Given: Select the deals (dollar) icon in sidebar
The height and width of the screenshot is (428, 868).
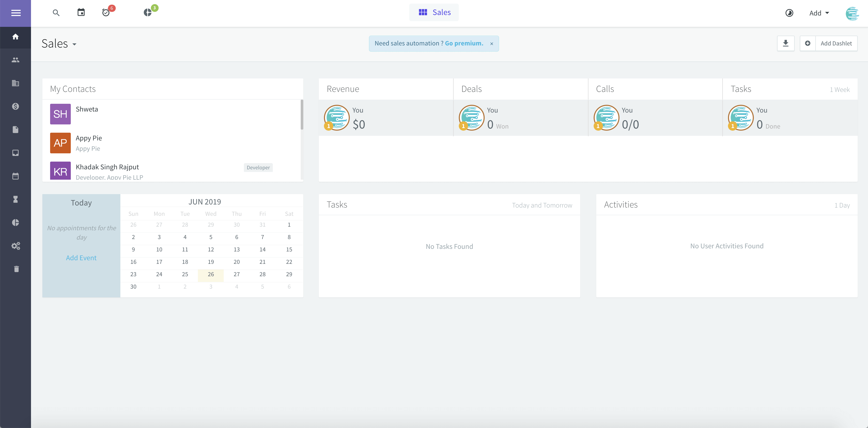Looking at the screenshot, I should [15, 106].
